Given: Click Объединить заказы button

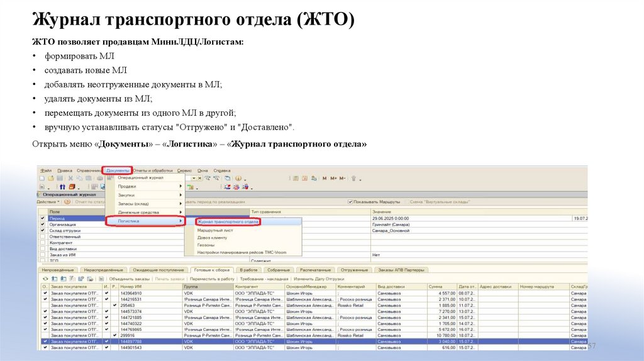Looking at the screenshot, I should (130, 279).
